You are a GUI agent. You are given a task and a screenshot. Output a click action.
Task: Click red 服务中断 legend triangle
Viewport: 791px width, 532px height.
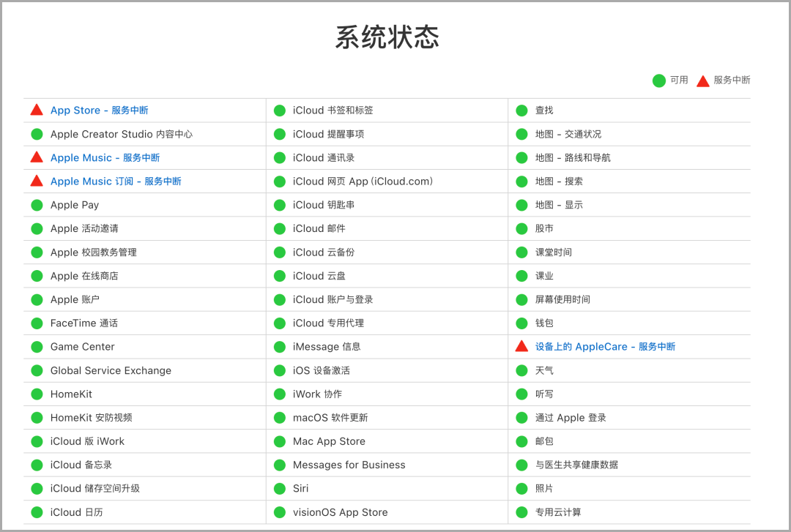702,80
